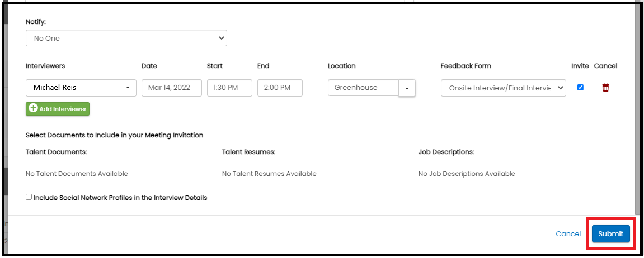Delete interviewer row with trash icon
Image resolution: width=644 pixels, height=258 pixels.
pos(605,87)
